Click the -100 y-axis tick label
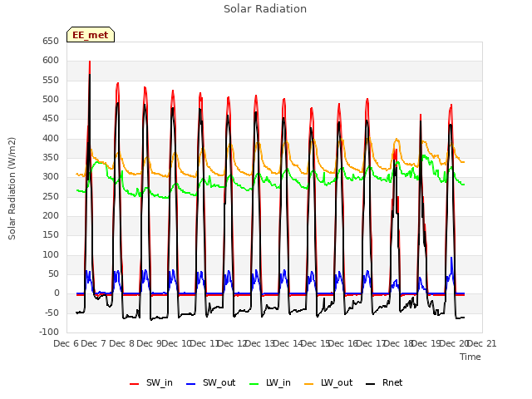The height and width of the screenshot is (399, 532). click(x=49, y=332)
